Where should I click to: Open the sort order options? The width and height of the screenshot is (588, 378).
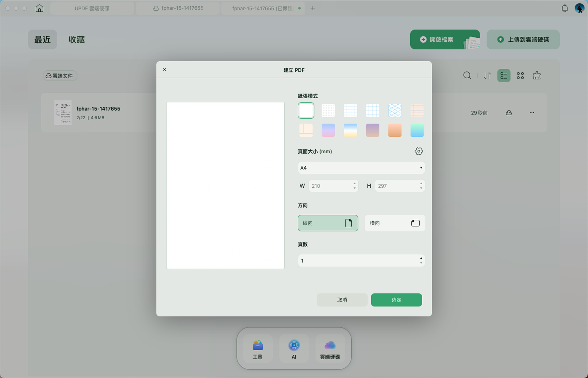coord(487,75)
